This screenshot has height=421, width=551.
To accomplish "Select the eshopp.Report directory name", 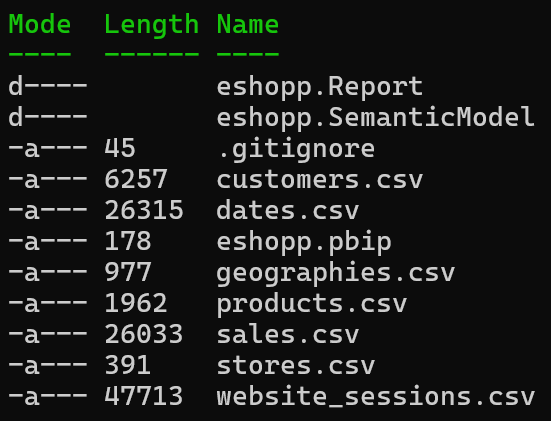I will 320,86.
